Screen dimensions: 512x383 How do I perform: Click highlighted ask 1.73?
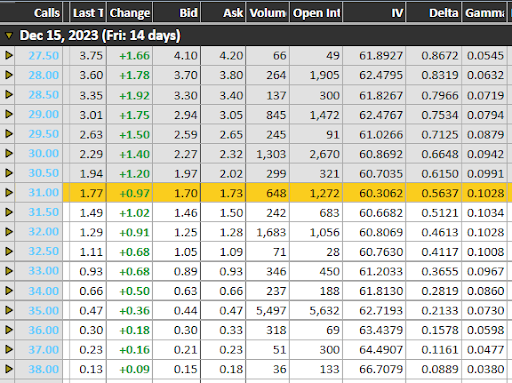[223, 193]
